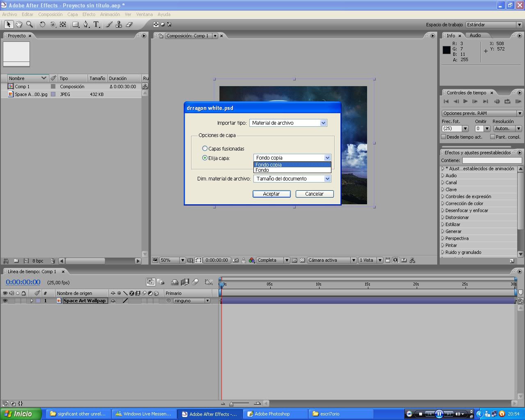Click Contiene search field in effects panel

(x=492, y=160)
